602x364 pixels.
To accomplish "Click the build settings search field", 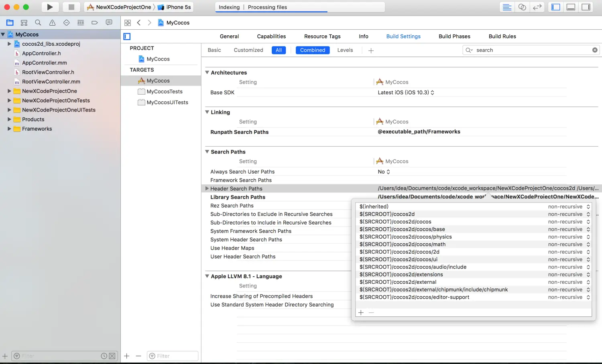I will point(531,50).
